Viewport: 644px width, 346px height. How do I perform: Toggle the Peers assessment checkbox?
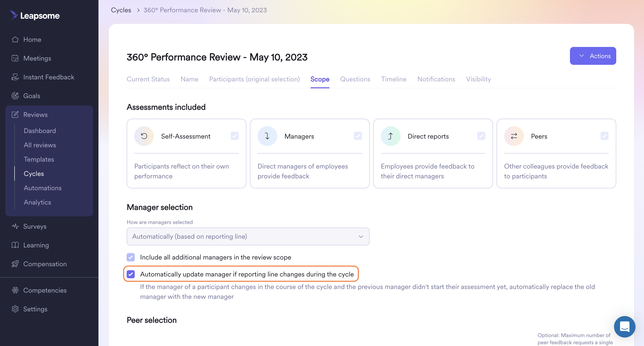click(604, 136)
